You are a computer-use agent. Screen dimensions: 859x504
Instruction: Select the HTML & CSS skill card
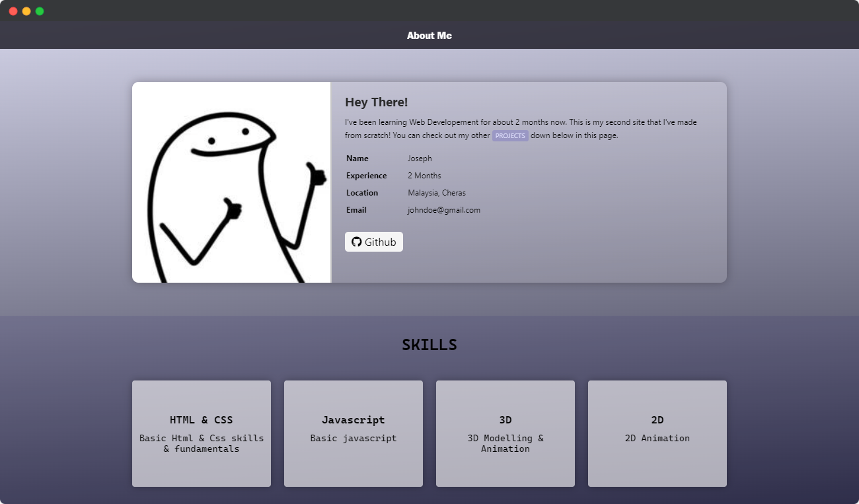coord(202,433)
